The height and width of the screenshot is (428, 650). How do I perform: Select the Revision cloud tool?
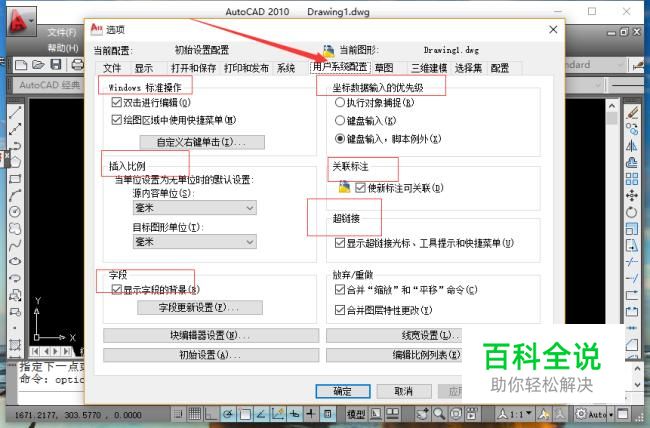coord(15,229)
